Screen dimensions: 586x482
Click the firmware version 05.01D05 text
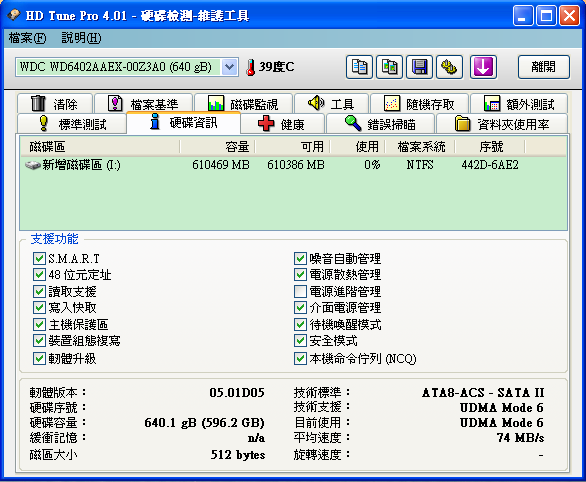pyautogui.click(x=237, y=393)
